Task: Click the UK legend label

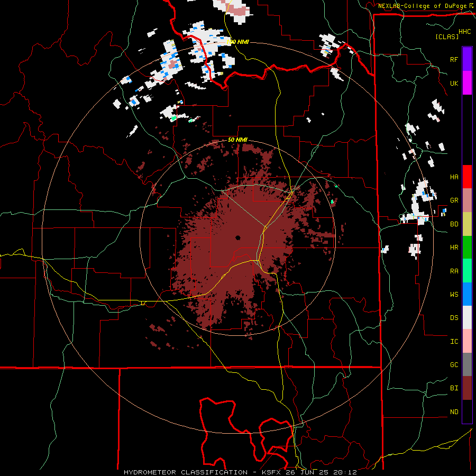Action: tap(454, 83)
